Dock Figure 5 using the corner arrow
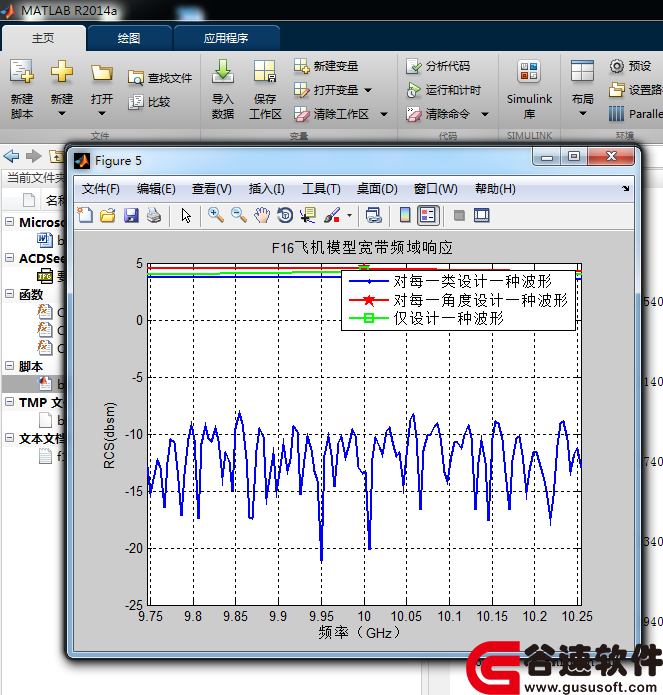This screenshot has width=663, height=695. pos(625,188)
